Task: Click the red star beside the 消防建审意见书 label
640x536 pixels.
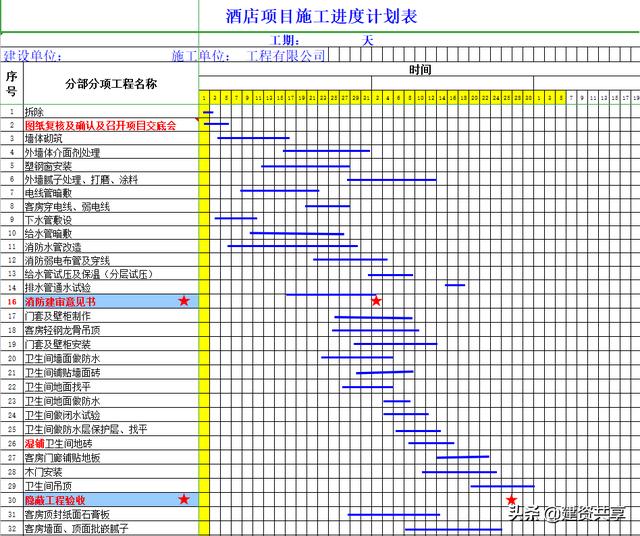Action: 184,301
